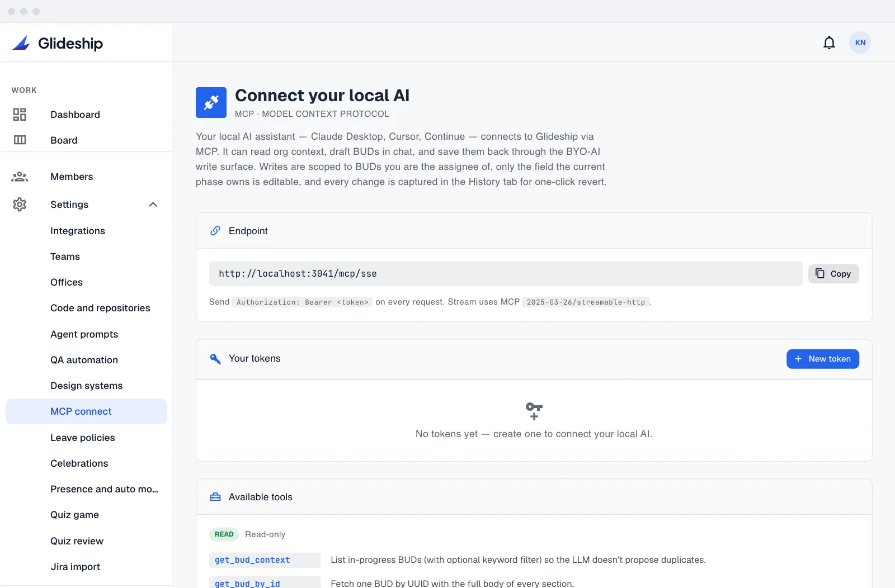Click the key-plus icon in empty tokens area
Viewport: 895px width, 588px height.
[x=534, y=411]
